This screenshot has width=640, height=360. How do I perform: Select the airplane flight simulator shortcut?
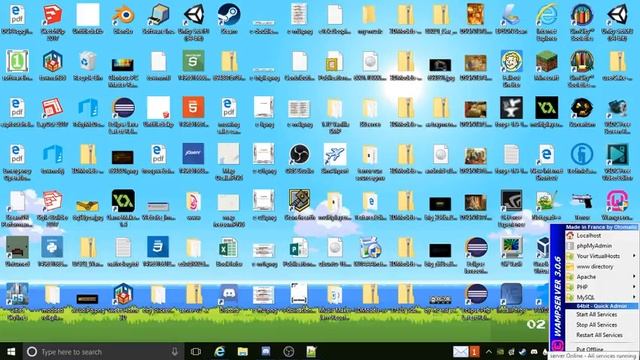point(335,154)
